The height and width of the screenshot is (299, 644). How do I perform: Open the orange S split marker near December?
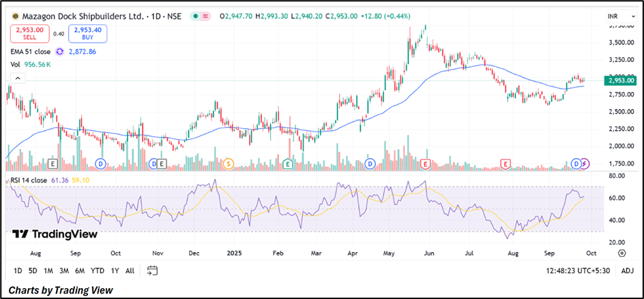coord(229,163)
